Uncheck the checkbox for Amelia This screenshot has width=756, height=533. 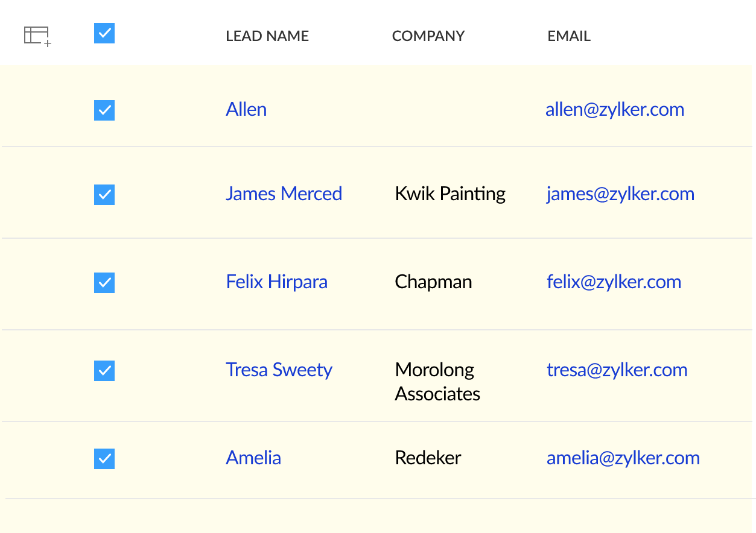click(x=104, y=459)
